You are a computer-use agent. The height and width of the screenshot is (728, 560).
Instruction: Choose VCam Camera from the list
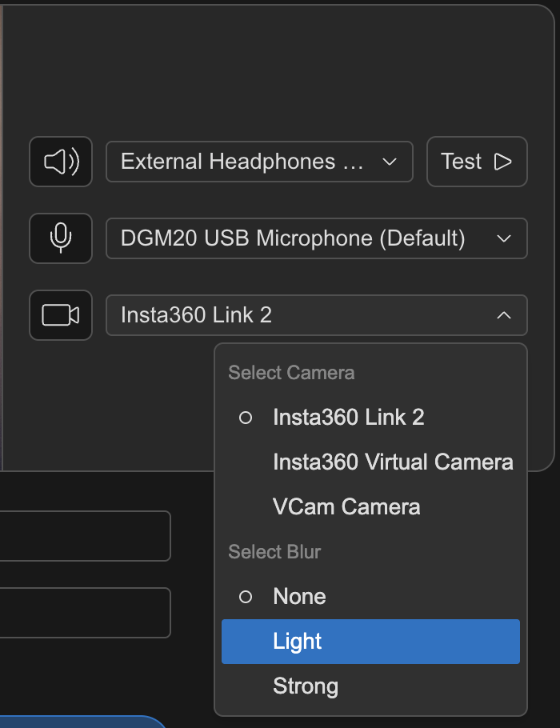[370, 506]
